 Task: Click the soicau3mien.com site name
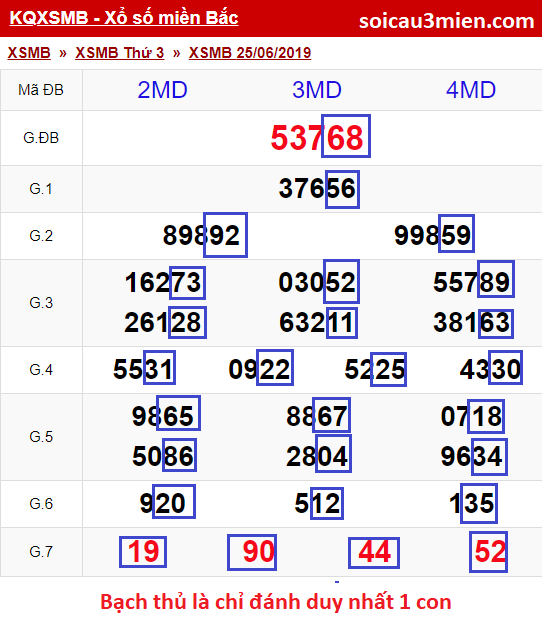(x=446, y=21)
